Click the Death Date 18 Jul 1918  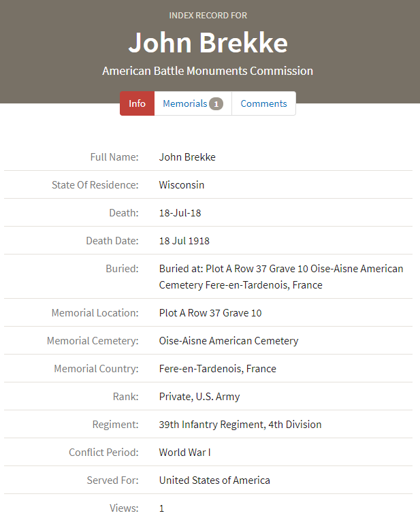(x=184, y=241)
